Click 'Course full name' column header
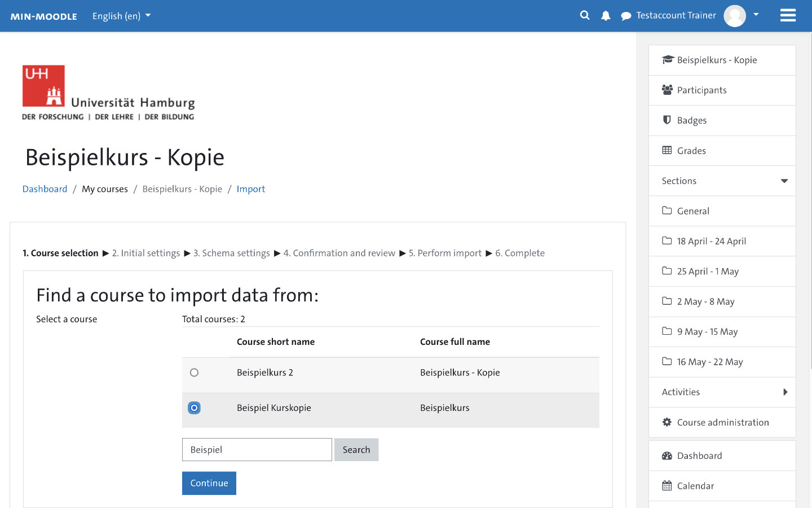Image resolution: width=812 pixels, height=508 pixels. click(x=455, y=341)
